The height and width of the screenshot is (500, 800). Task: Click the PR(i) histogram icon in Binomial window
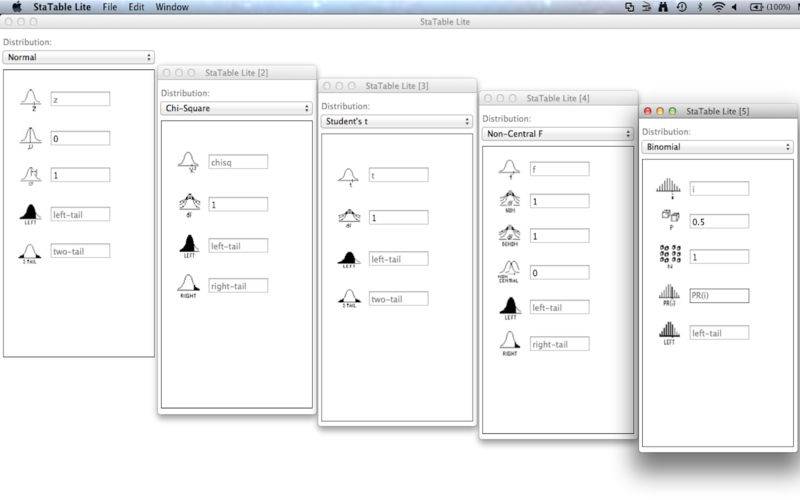pyautogui.click(x=669, y=295)
